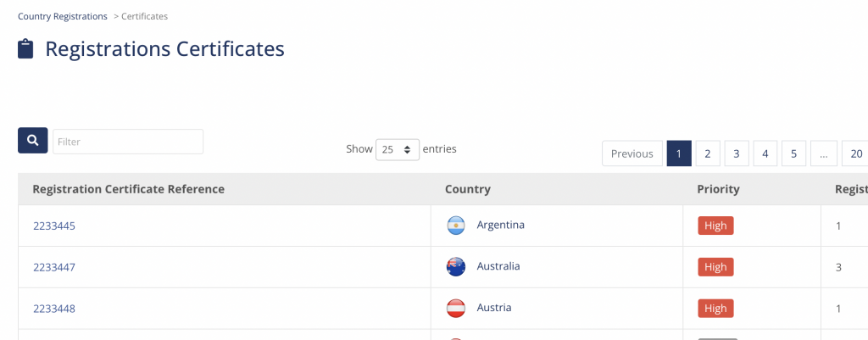Click the Austria flag icon
This screenshot has width=868, height=340.
pyautogui.click(x=456, y=309)
